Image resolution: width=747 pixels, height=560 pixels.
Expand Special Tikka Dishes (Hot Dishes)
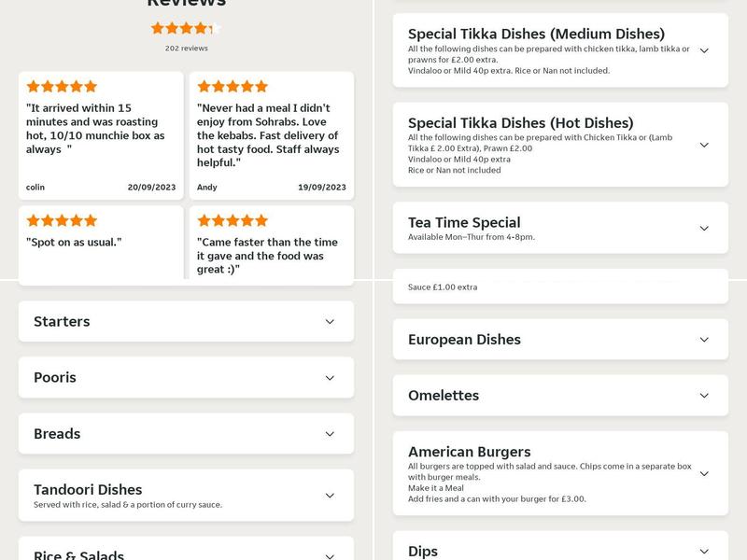coord(706,147)
